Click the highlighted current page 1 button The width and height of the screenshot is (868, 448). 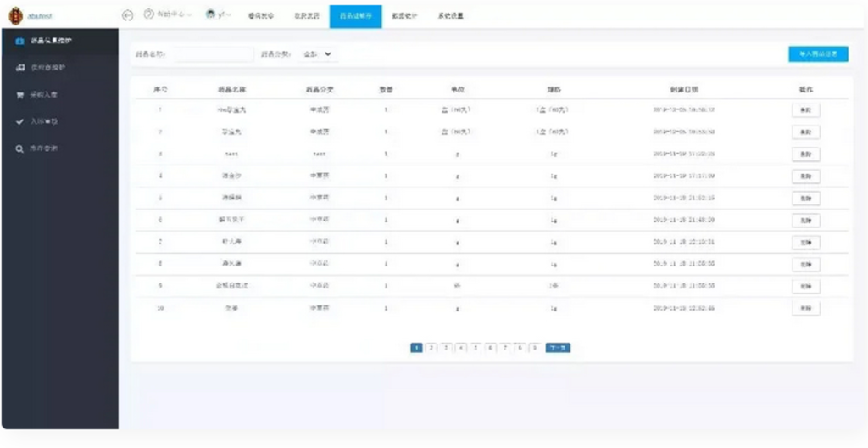417,348
